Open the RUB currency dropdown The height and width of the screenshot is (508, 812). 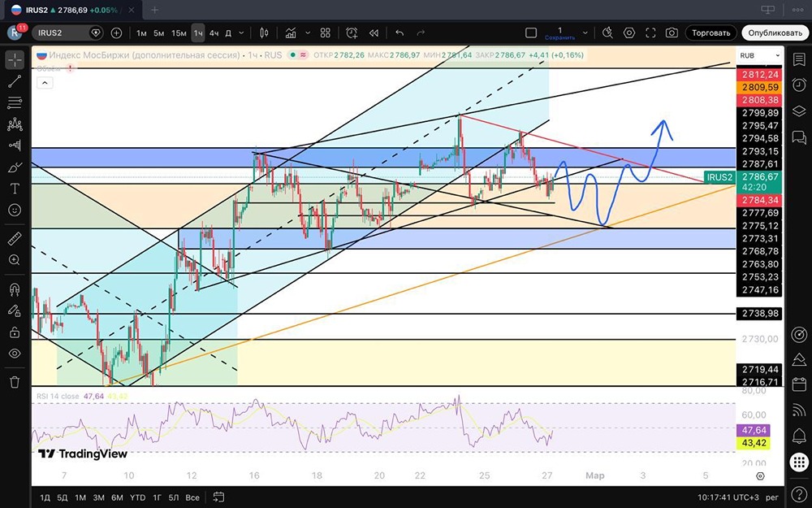coord(759,55)
